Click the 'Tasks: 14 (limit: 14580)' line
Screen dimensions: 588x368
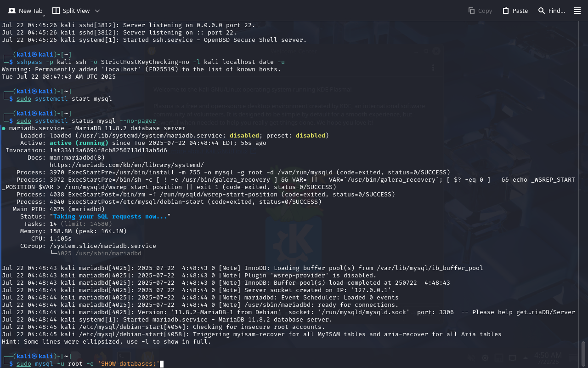point(68,224)
